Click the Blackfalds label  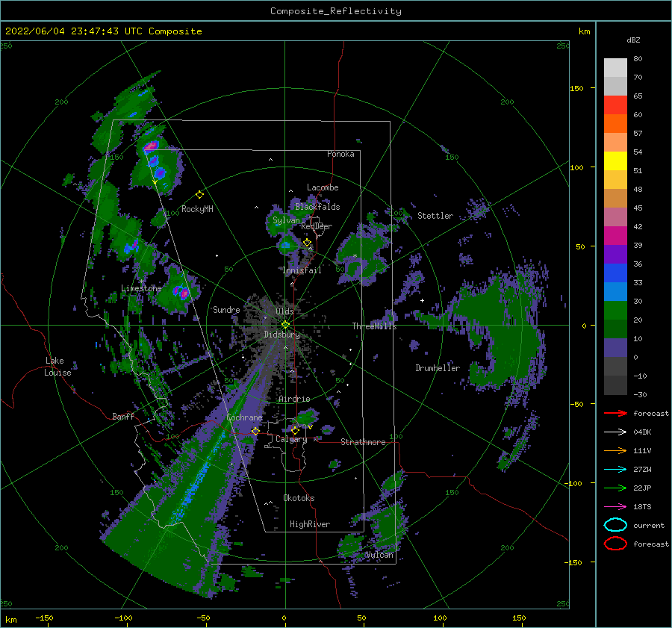(x=317, y=207)
